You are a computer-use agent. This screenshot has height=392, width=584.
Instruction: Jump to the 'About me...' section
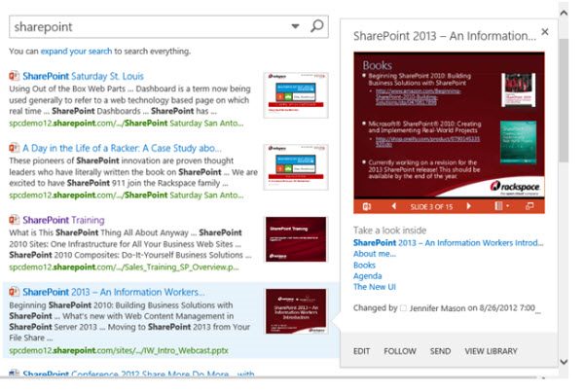coord(375,254)
